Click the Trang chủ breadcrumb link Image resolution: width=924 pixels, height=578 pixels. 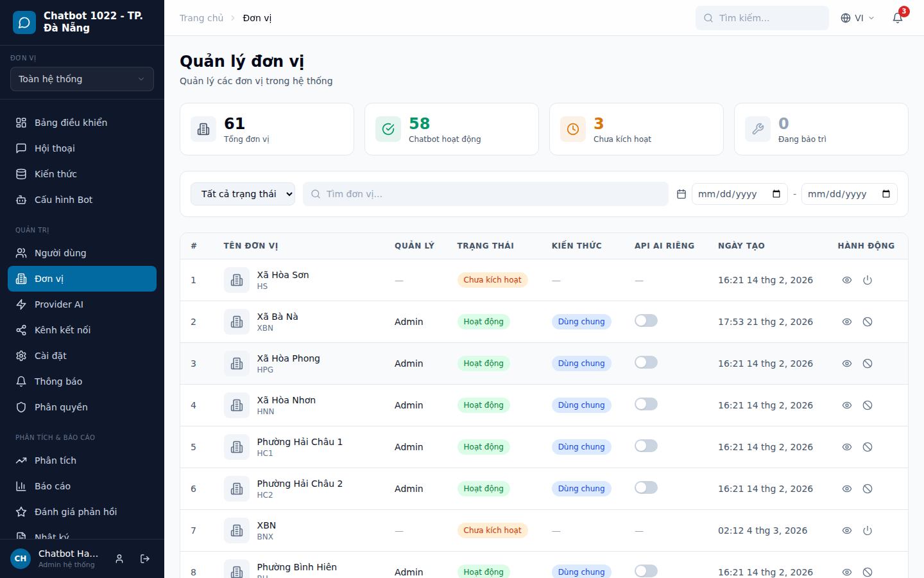pos(201,18)
